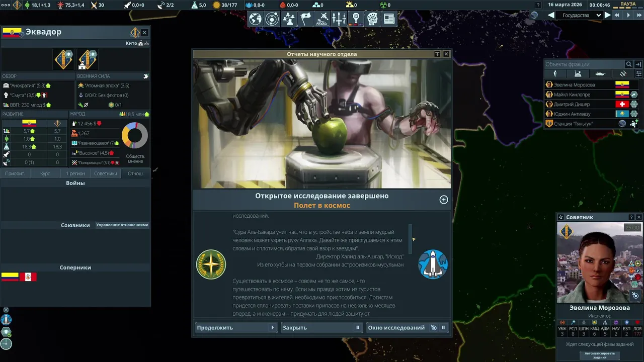The image size is (644, 362).
Task: Click the faction emblem in Ecuador header
Action: (x=135, y=33)
